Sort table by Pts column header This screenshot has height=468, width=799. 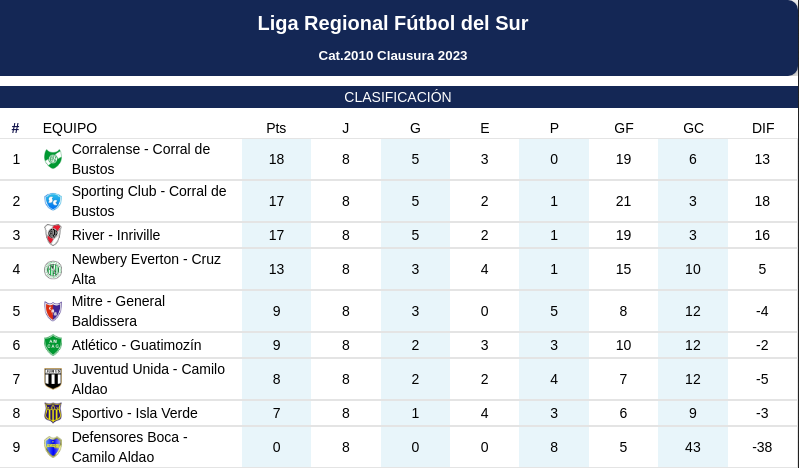[276, 128]
